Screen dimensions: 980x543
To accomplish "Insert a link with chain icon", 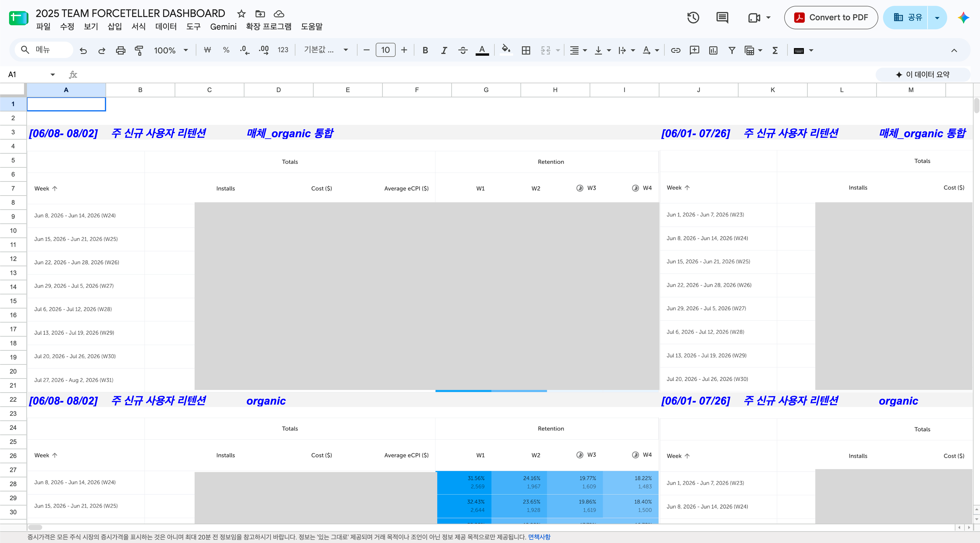I will coord(676,50).
